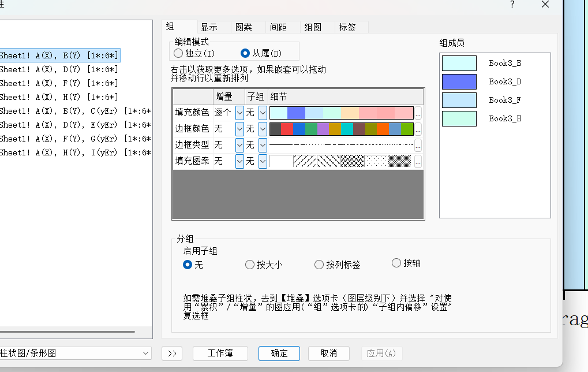Select the 独立(I) edit mode radio button
Image resolution: width=588 pixels, height=372 pixels.
coord(178,53)
